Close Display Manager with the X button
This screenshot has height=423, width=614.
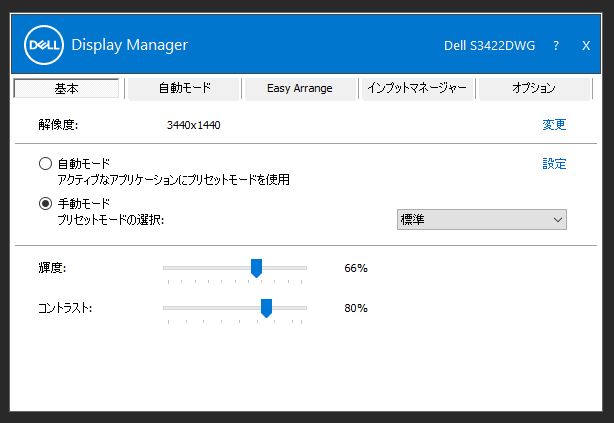coord(586,45)
